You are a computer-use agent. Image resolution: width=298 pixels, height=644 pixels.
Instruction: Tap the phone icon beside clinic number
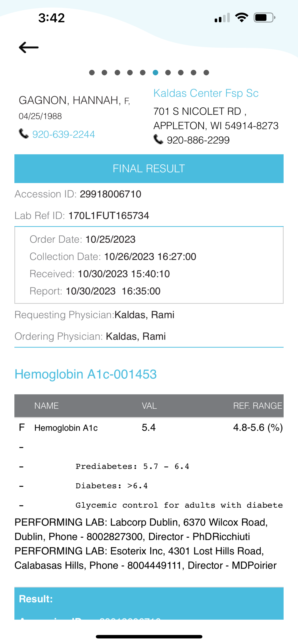[x=158, y=140]
